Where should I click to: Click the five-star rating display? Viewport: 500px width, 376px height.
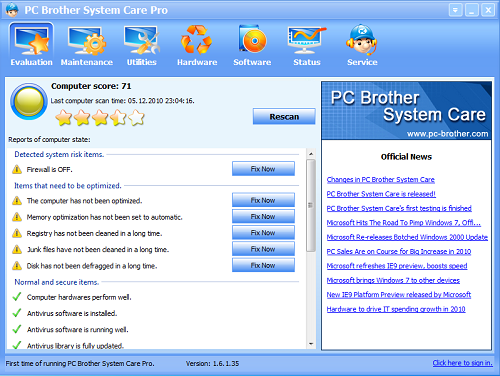pyautogui.click(x=100, y=118)
